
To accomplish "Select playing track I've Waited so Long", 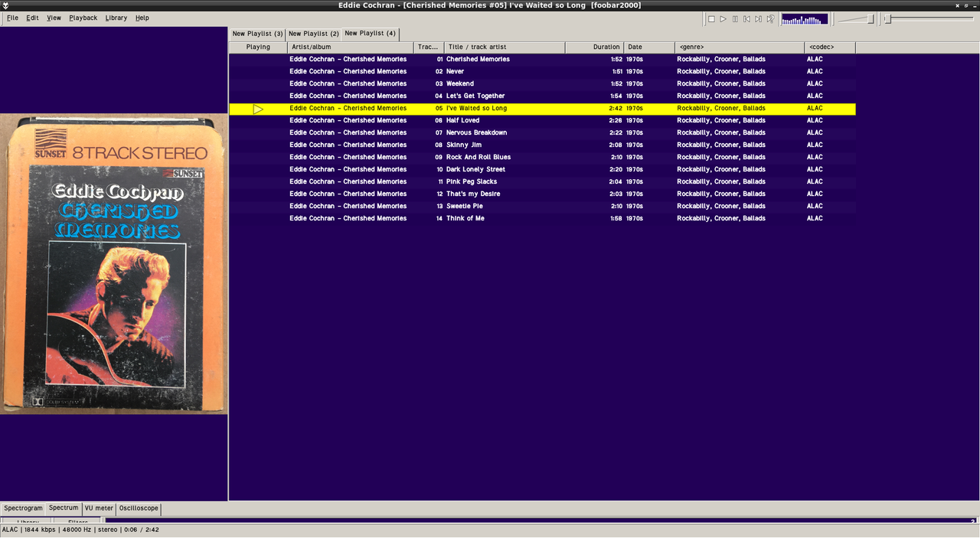I will pyautogui.click(x=476, y=108).
